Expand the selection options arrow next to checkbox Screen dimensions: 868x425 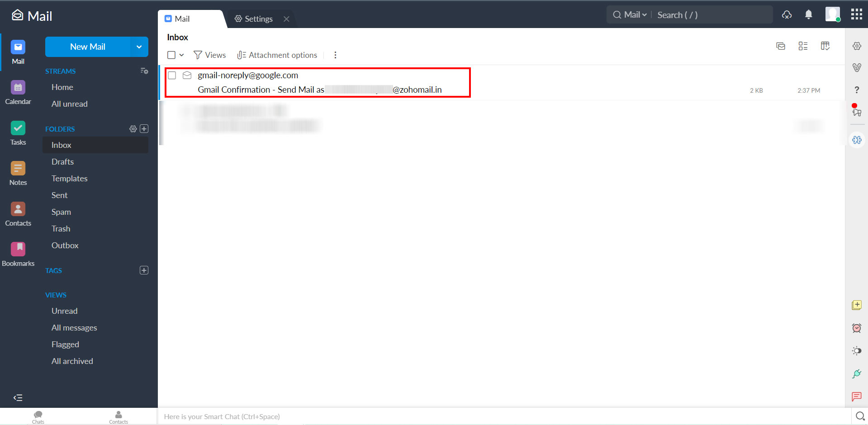click(181, 55)
